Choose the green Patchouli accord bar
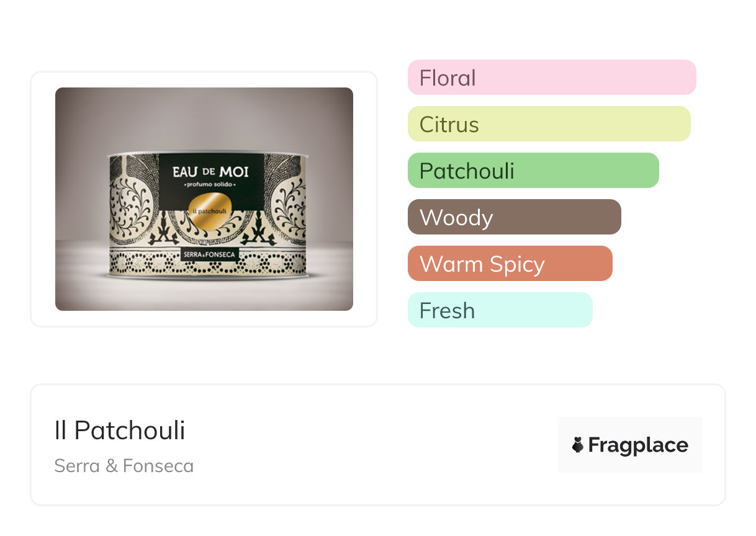 [533, 171]
